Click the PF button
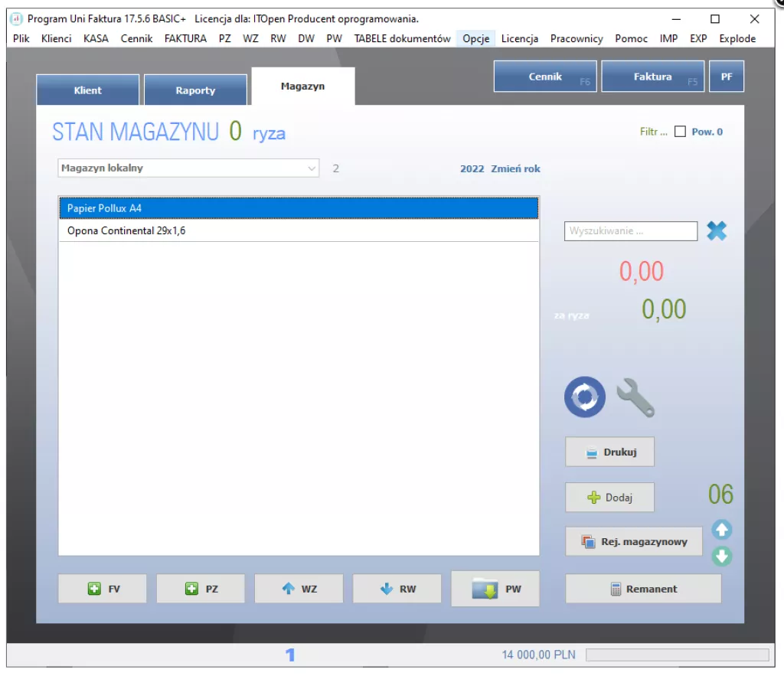The image size is (784, 676). point(727,77)
